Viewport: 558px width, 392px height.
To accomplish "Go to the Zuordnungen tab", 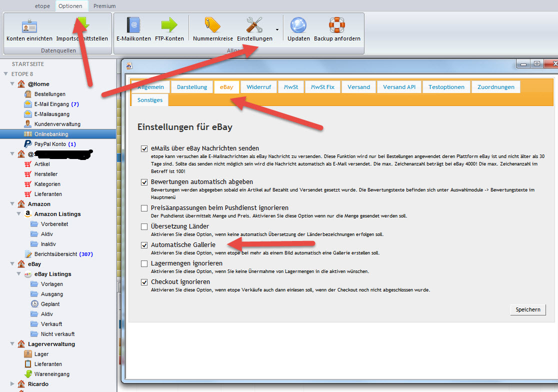I will (495, 87).
